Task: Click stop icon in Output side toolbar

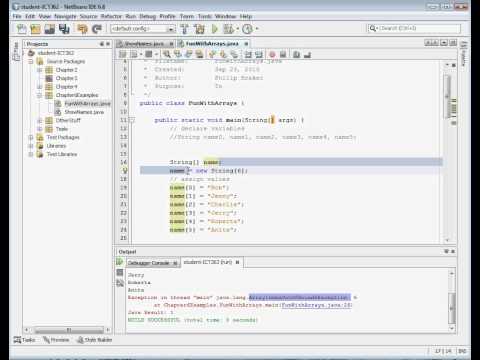Action: (x=120, y=273)
